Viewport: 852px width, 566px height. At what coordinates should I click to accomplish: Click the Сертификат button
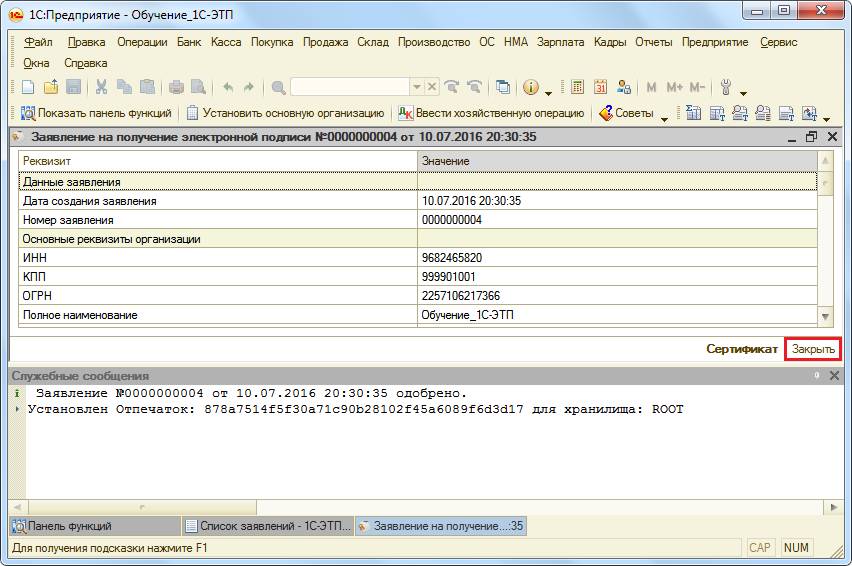click(742, 349)
